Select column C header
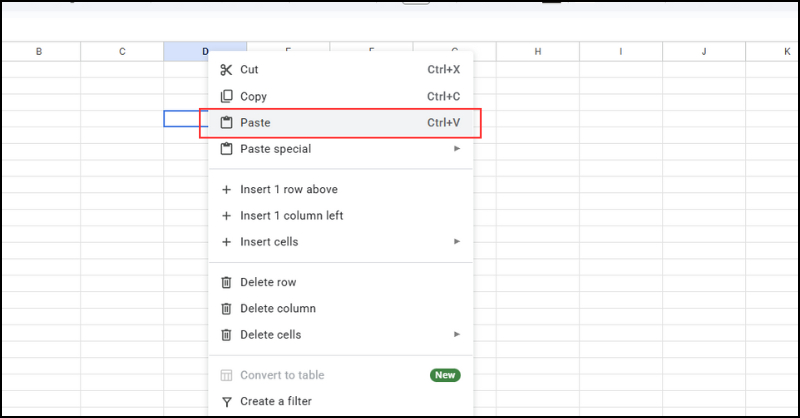Viewport: 800px width, 418px height. 122,51
